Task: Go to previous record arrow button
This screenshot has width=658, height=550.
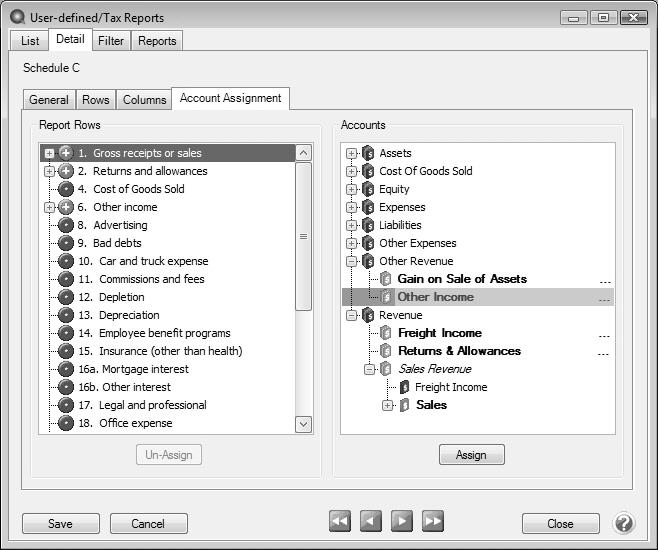Action: (371, 521)
